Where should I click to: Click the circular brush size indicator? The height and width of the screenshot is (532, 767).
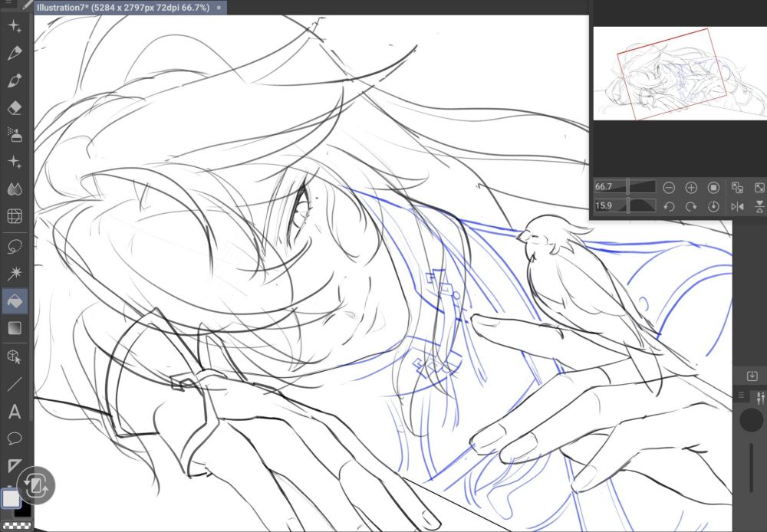pos(752,420)
